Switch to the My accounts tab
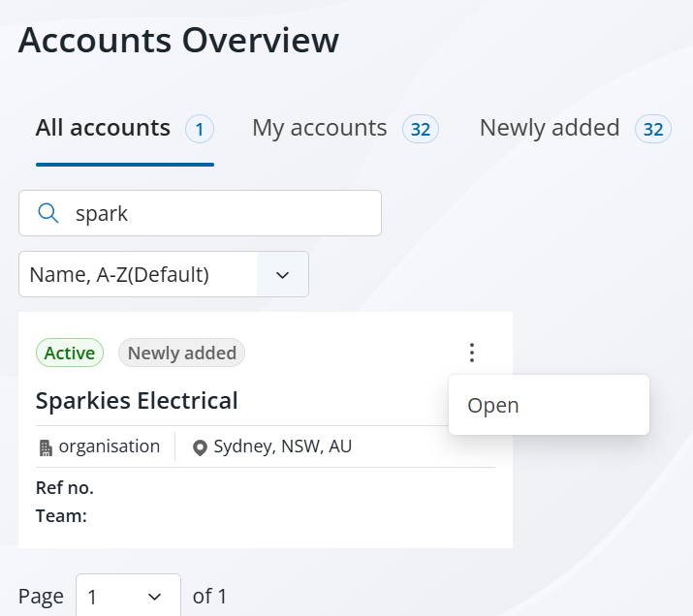This screenshot has width=693, height=616. pos(319,128)
